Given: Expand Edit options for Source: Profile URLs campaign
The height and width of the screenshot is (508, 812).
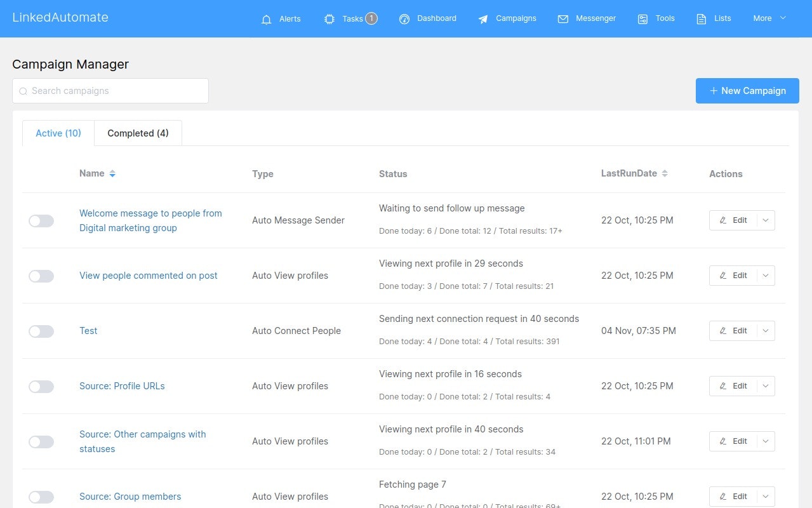Looking at the screenshot, I should [766, 385].
